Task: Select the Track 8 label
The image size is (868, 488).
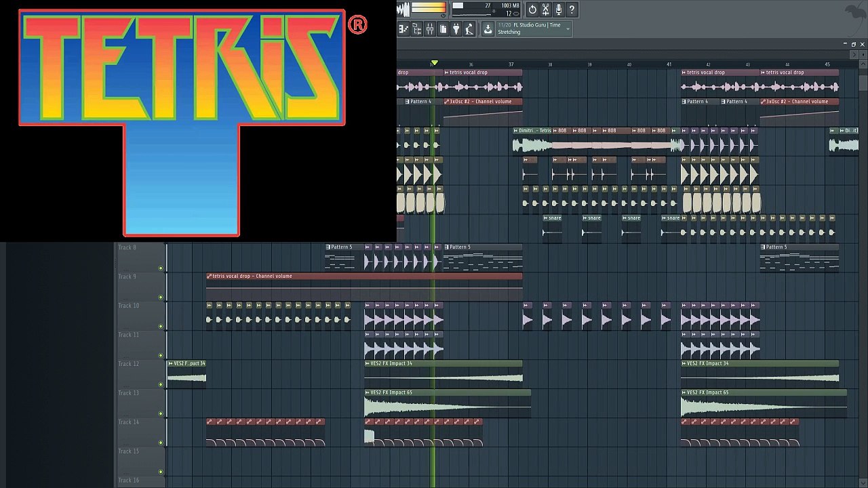Action: coord(127,247)
